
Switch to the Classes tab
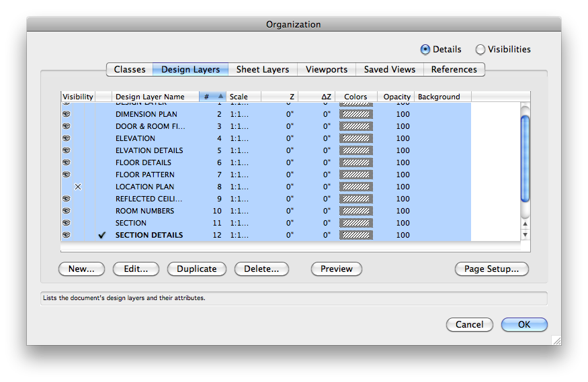[130, 69]
